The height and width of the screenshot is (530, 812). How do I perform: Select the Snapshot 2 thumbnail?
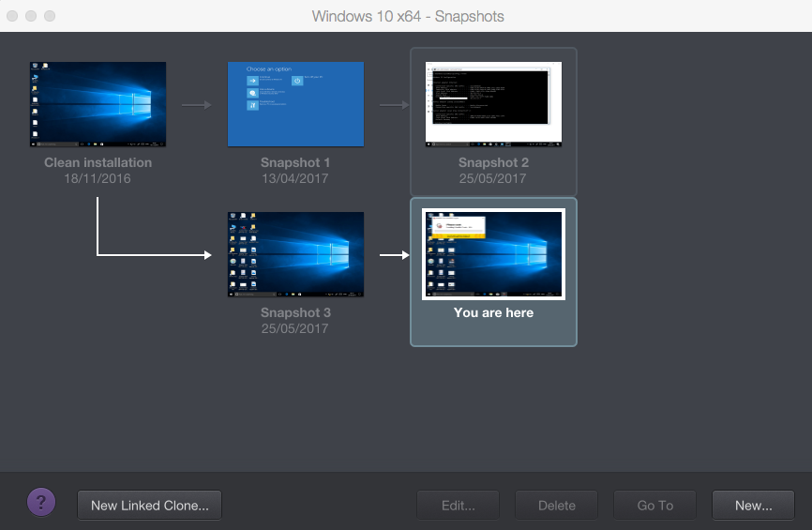click(493, 104)
